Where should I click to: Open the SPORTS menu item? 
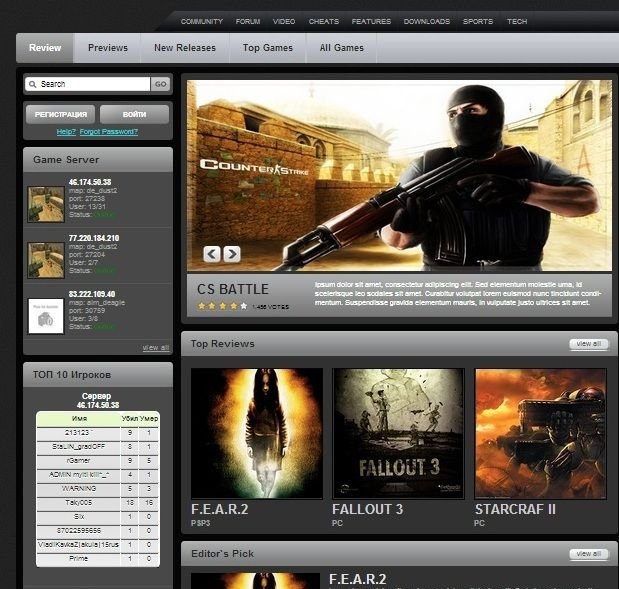[478, 21]
